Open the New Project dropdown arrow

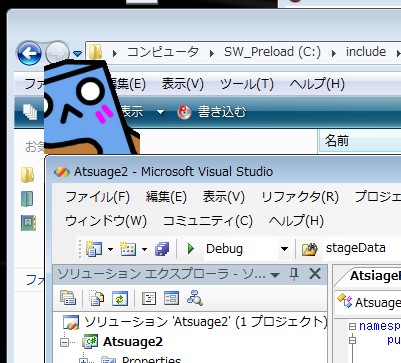pos(110,249)
